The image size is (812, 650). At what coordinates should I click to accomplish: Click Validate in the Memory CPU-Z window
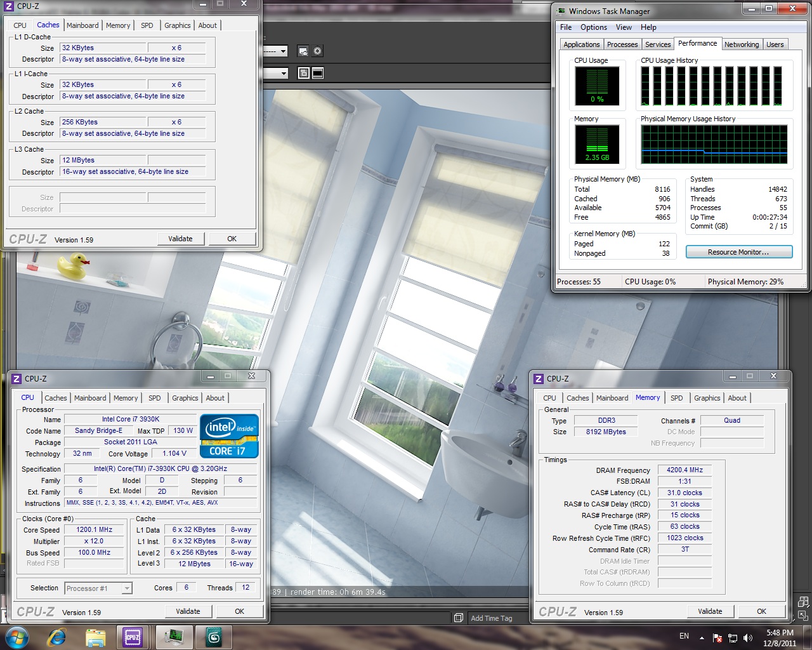(x=710, y=611)
